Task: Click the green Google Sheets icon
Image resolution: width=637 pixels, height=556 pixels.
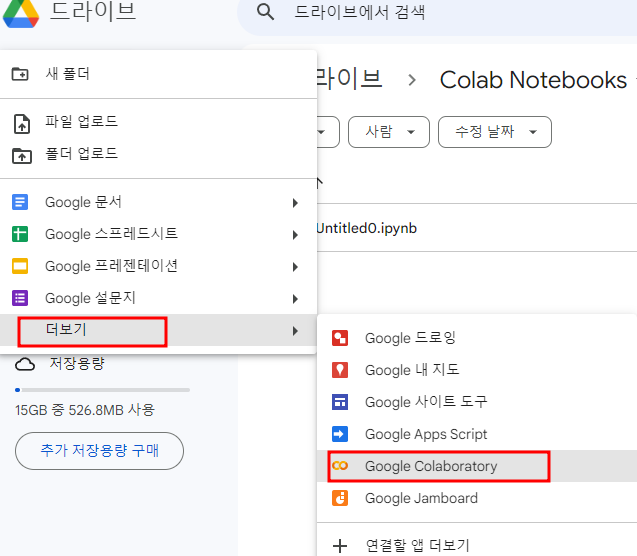Action: coord(20,234)
